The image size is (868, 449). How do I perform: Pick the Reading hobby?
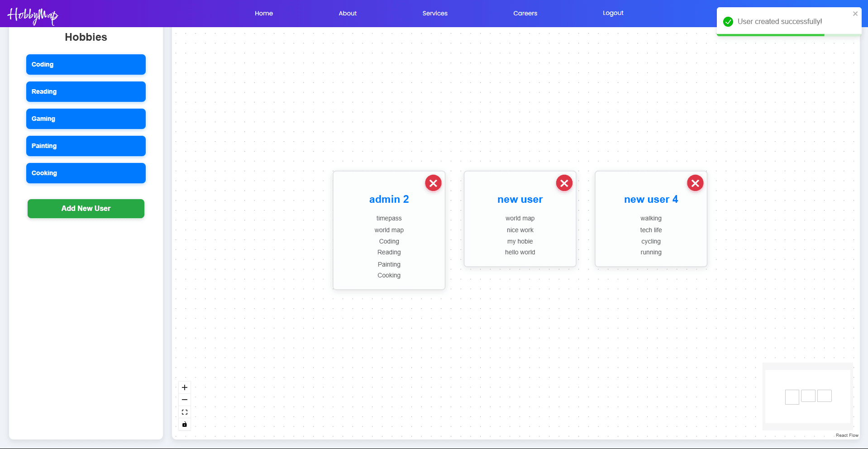click(86, 91)
